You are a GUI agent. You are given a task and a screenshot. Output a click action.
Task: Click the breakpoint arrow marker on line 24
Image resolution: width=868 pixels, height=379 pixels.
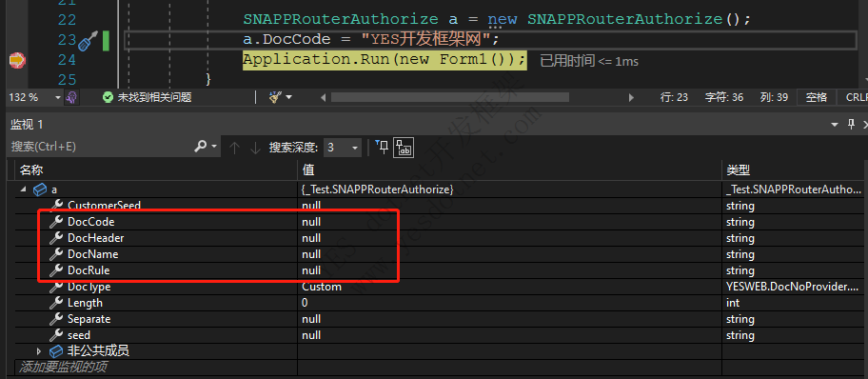pos(17,60)
